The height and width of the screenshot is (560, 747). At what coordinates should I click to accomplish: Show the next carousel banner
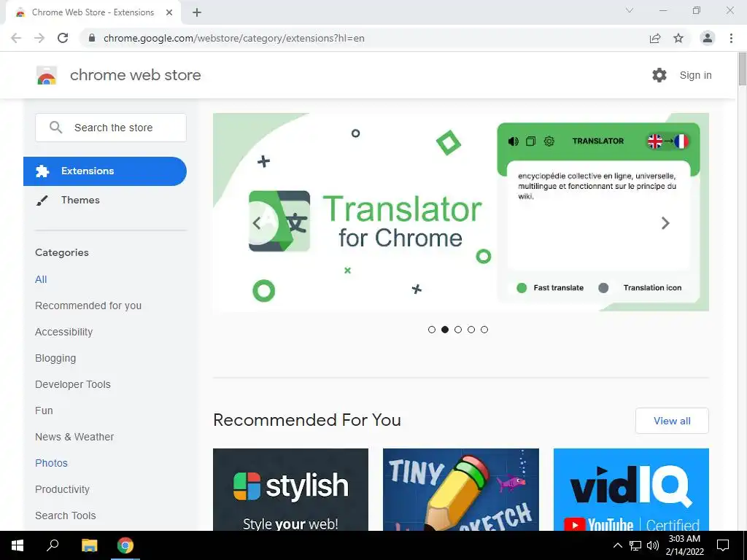(x=665, y=222)
